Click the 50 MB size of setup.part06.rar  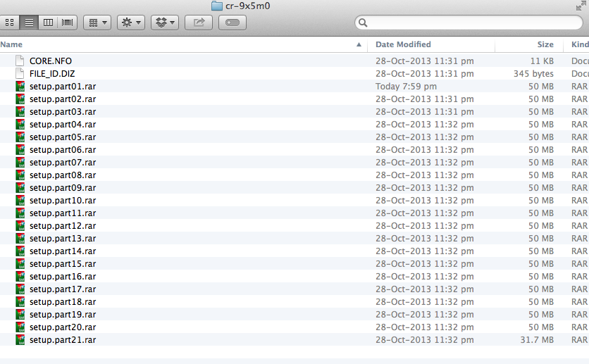pyautogui.click(x=541, y=150)
